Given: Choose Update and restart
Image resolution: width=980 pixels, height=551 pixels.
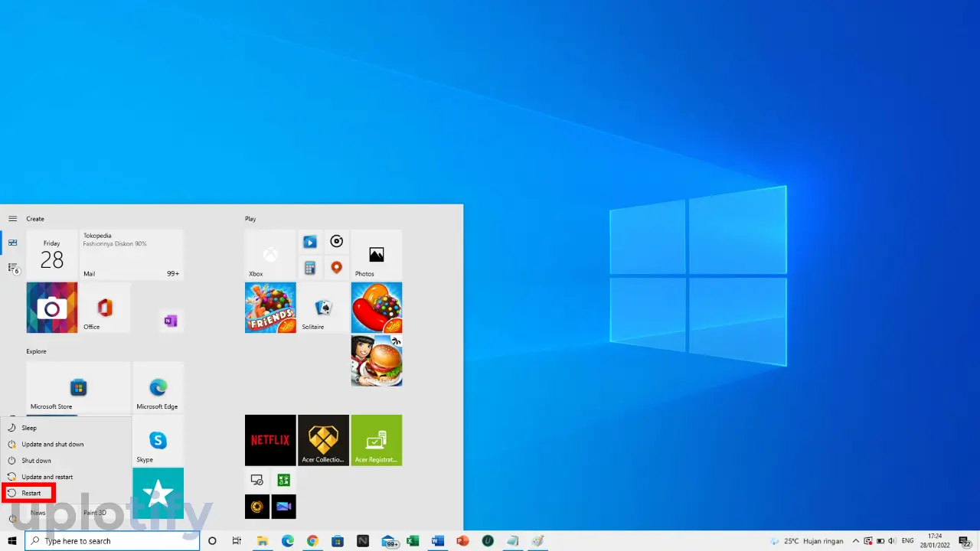Looking at the screenshot, I should (66, 477).
